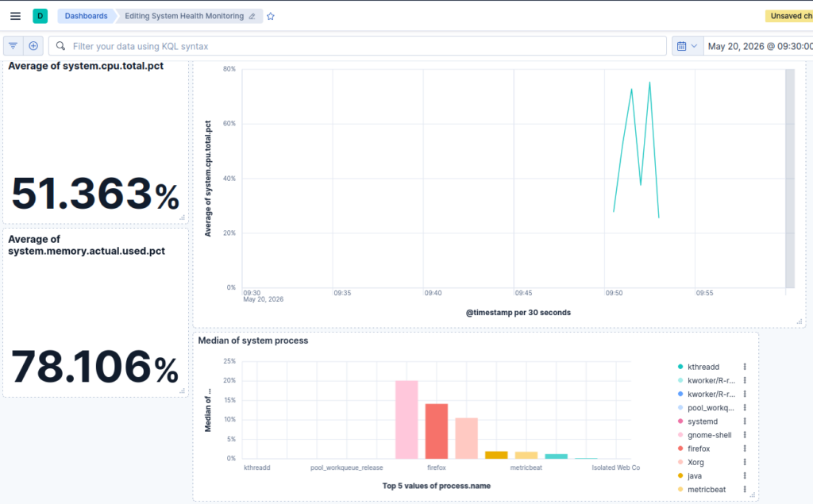This screenshot has width=813, height=504.
Task: Click the gray end-of-range bar on line chart
Action: [x=790, y=179]
